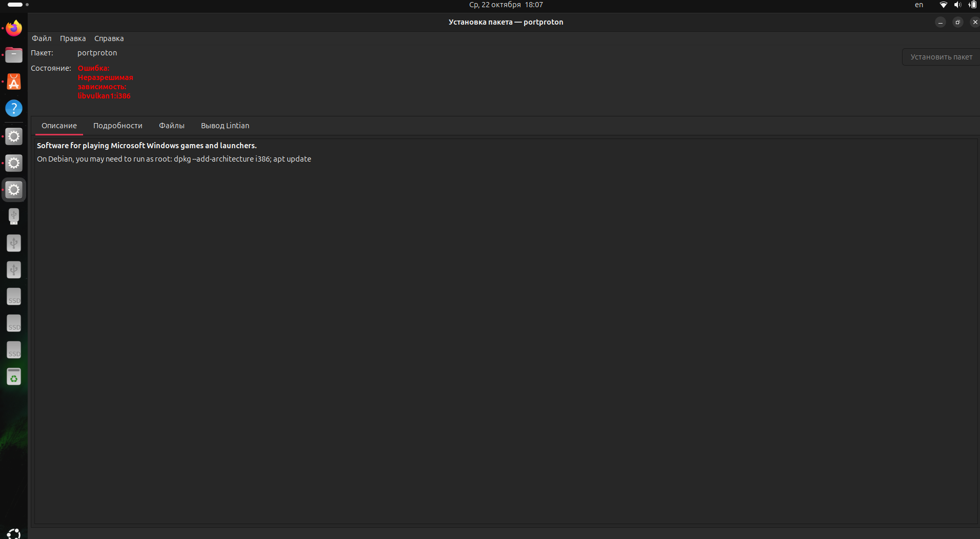
Task: Launch the orange App Center icon
Action: pos(14,82)
